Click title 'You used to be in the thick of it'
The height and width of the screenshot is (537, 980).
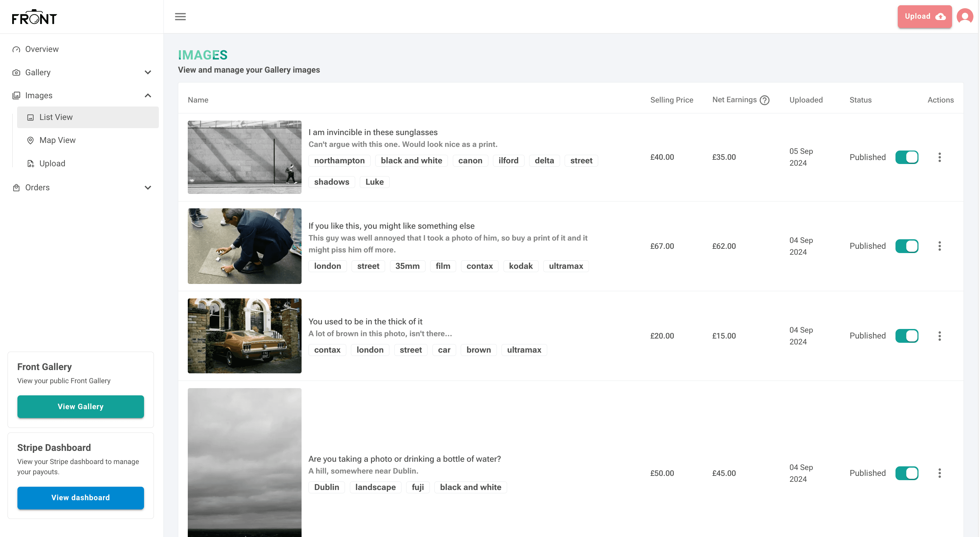pos(365,322)
